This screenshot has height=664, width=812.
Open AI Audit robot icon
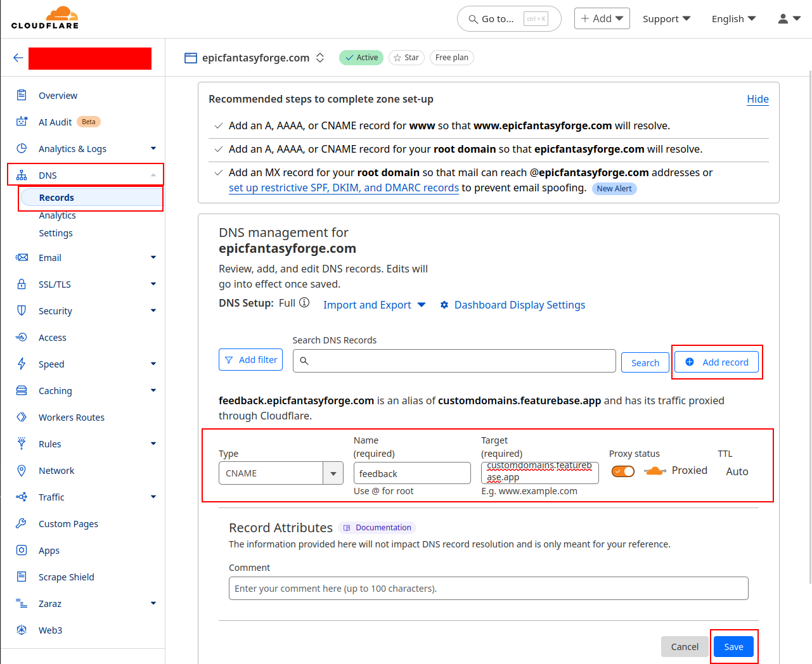pos(22,122)
